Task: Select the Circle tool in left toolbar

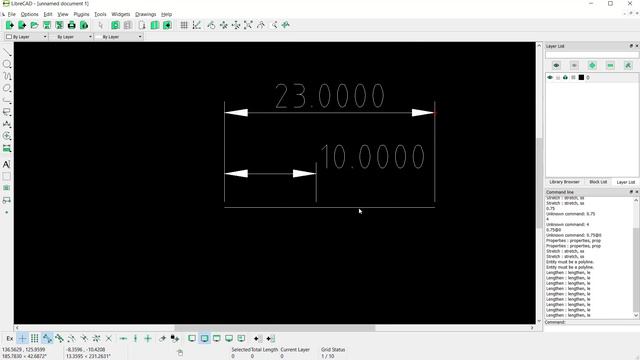Action: click(7, 64)
